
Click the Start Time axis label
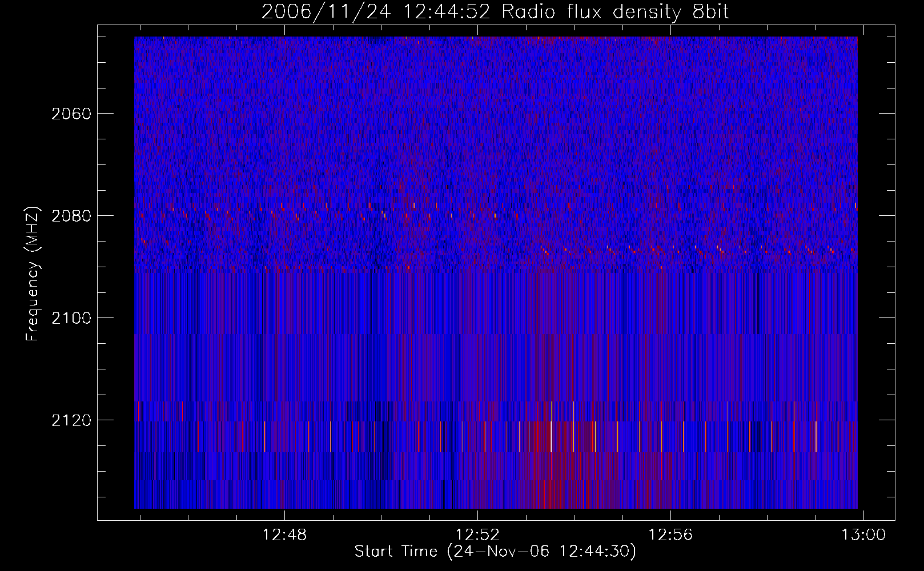tap(495, 552)
